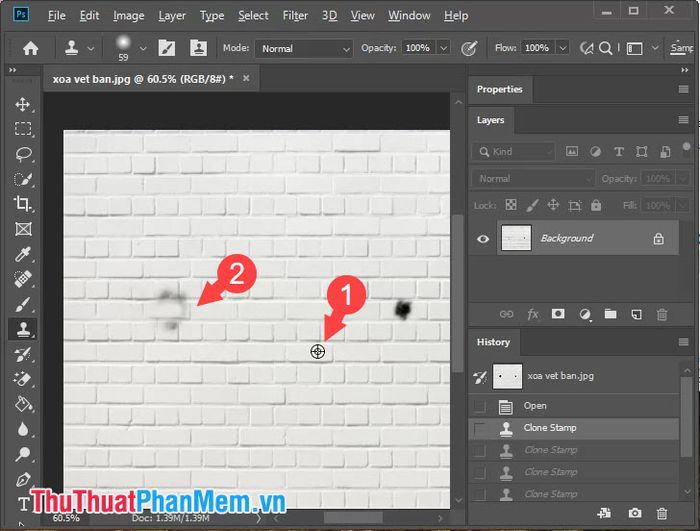Viewport: 700px width, 531px height.
Task: Set history brush source for Open state
Action: [480, 406]
